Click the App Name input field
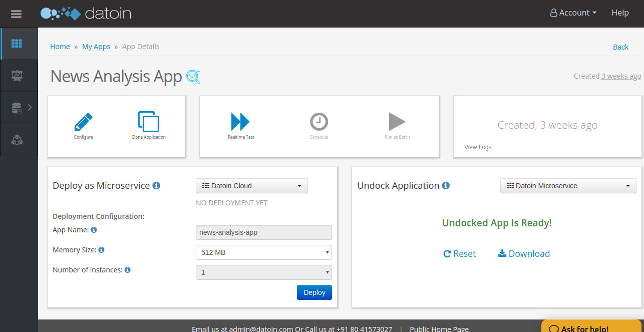This screenshot has height=332, width=644. (263, 232)
